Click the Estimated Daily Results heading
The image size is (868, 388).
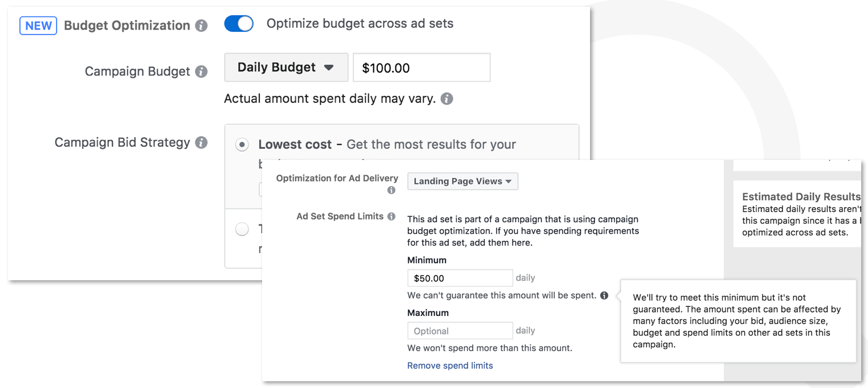[800, 197]
